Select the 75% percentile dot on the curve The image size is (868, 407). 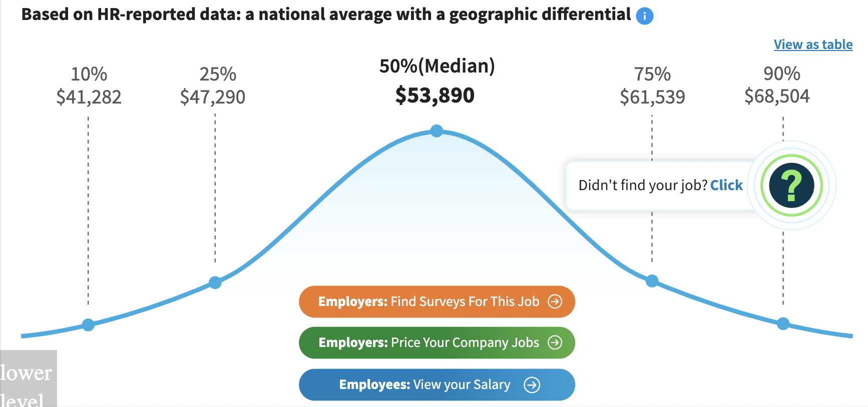pyautogui.click(x=652, y=281)
